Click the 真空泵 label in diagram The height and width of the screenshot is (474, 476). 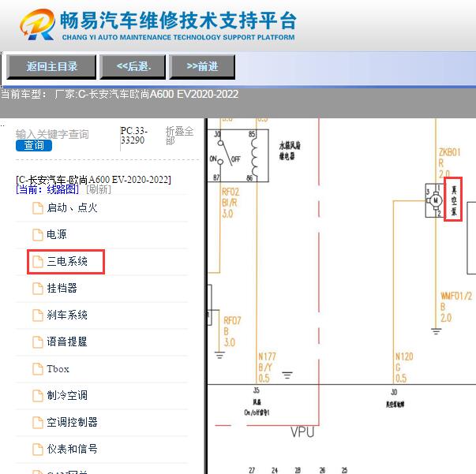(x=454, y=200)
